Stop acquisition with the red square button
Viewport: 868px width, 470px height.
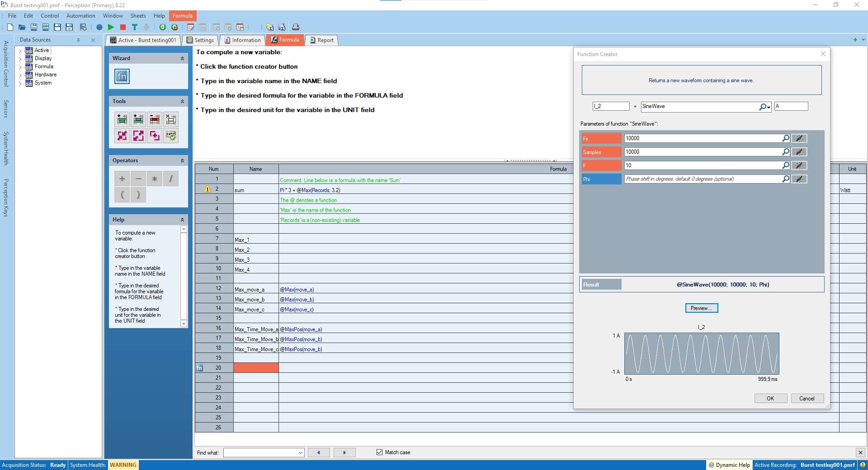(x=123, y=27)
